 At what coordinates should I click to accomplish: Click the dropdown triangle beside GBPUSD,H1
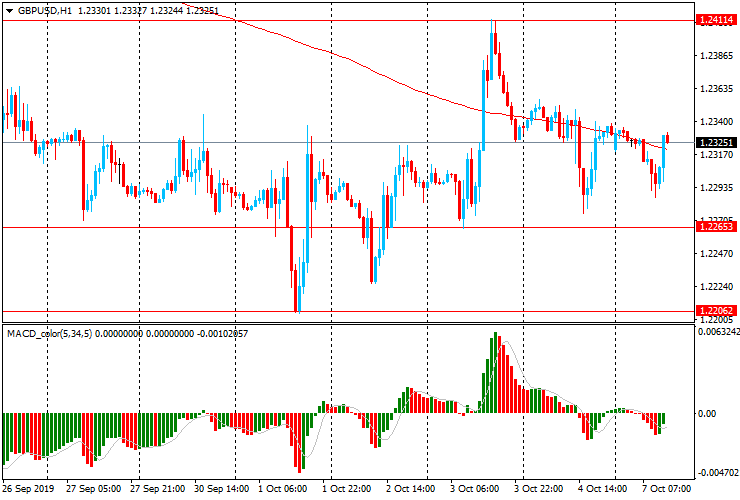coord(9,10)
